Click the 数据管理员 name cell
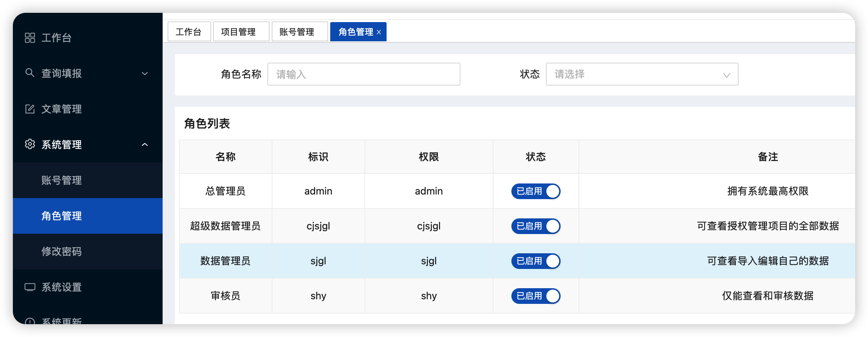 [225, 261]
